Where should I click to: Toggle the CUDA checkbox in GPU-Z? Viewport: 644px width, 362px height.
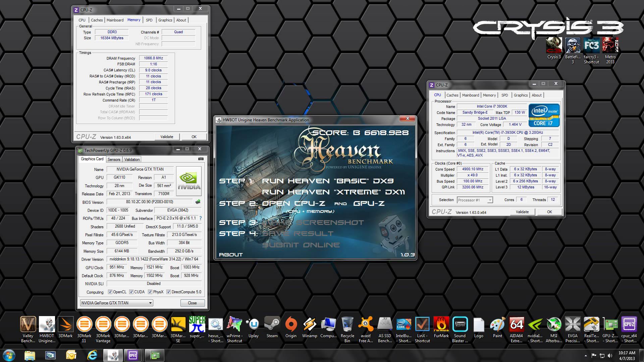coord(131,292)
